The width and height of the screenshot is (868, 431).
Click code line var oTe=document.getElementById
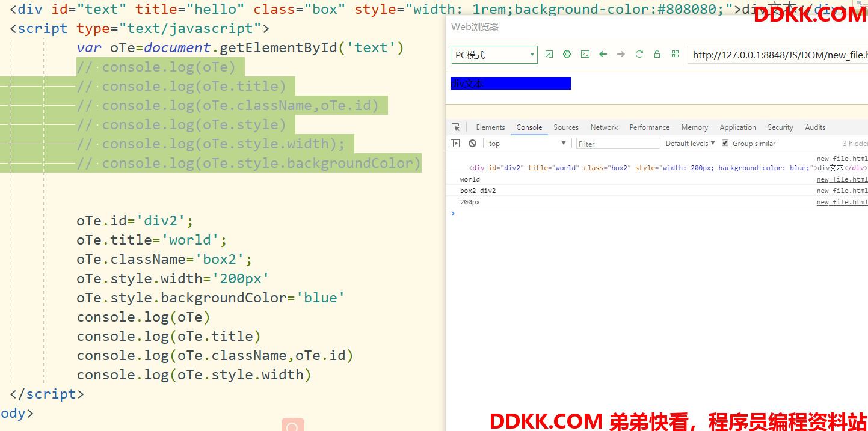coord(240,47)
